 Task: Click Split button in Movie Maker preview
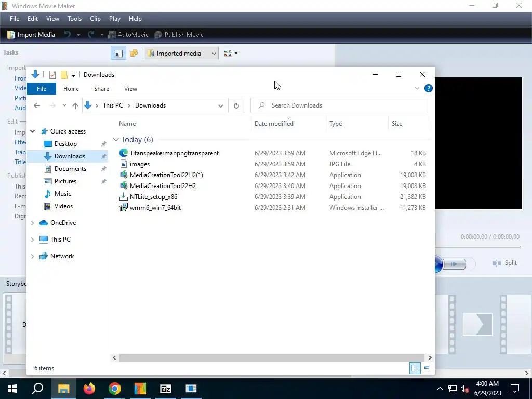(x=504, y=263)
